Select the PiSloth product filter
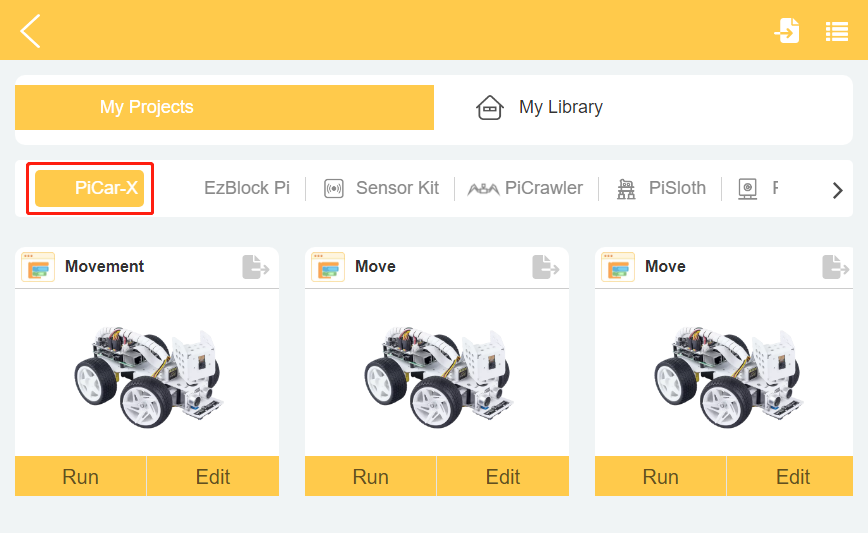 (x=677, y=188)
